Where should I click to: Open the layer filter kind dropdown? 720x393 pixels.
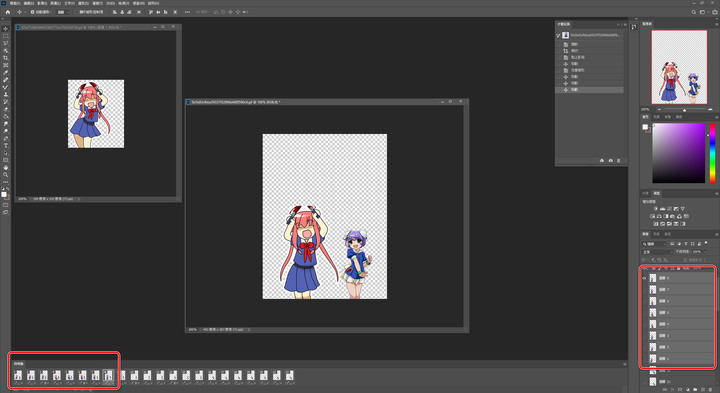coord(654,244)
